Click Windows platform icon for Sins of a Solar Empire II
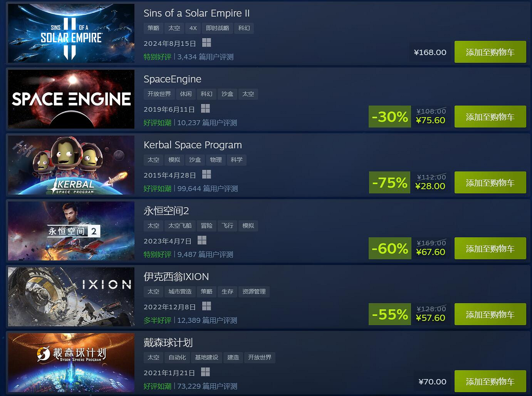The width and height of the screenshot is (532, 396). (x=206, y=43)
